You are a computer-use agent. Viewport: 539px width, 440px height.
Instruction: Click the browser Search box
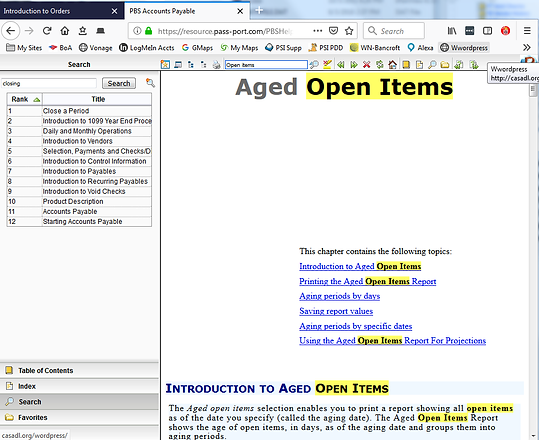click(x=394, y=31)
